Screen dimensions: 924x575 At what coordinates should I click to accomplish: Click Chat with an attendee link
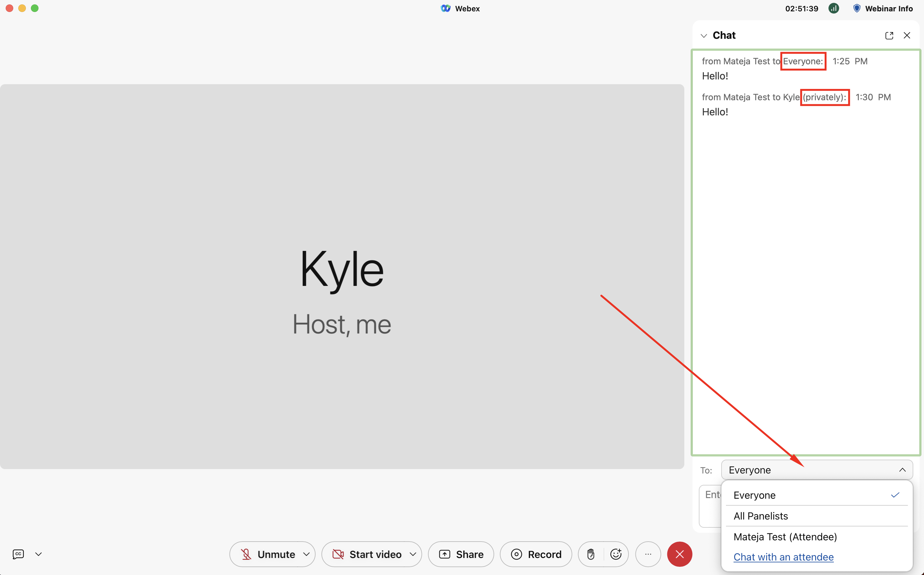tap(783, 557)
